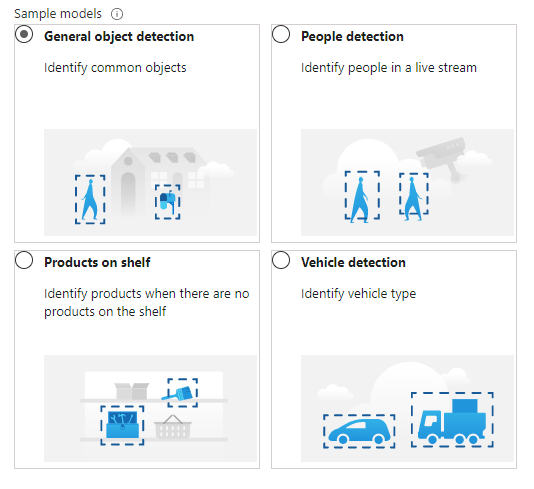534x489 pixels.
Task: Click the Products on shelf heading
Action: point(97,262)
